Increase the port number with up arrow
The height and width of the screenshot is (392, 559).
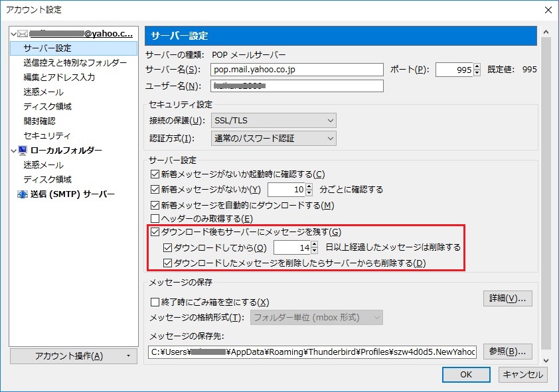pyautogui.click(x=477, y=66)
